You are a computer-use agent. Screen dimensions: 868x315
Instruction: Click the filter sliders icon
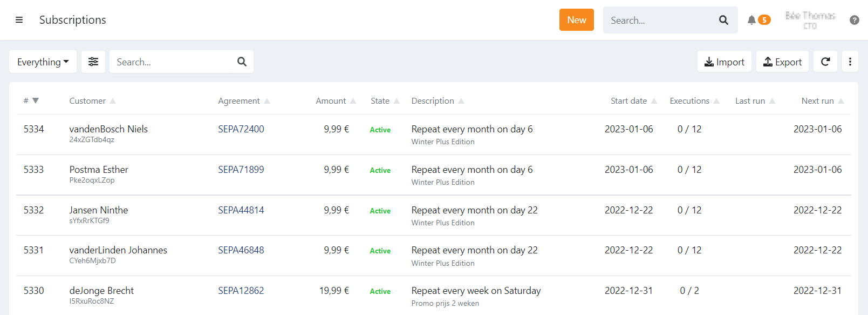(x=93, y=62)
